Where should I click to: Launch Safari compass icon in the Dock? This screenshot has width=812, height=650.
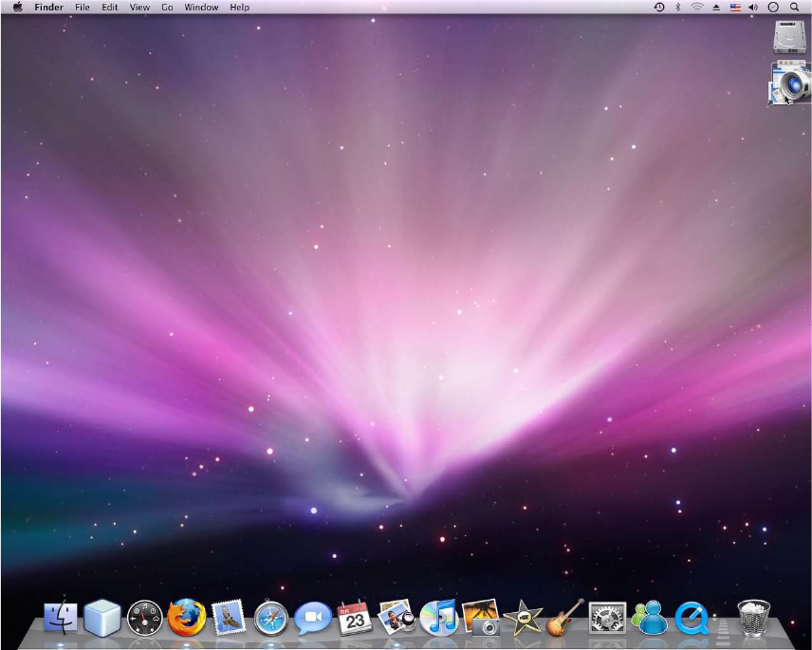(x=271, y=618)
